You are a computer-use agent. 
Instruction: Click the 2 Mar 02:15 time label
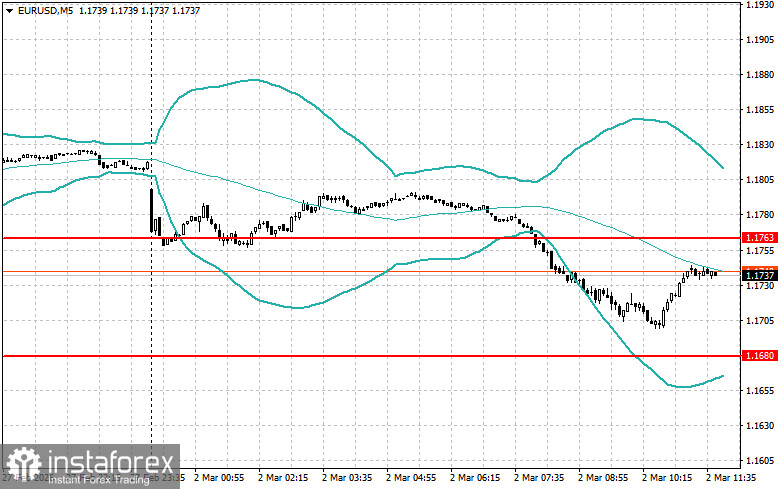(283, 478)
